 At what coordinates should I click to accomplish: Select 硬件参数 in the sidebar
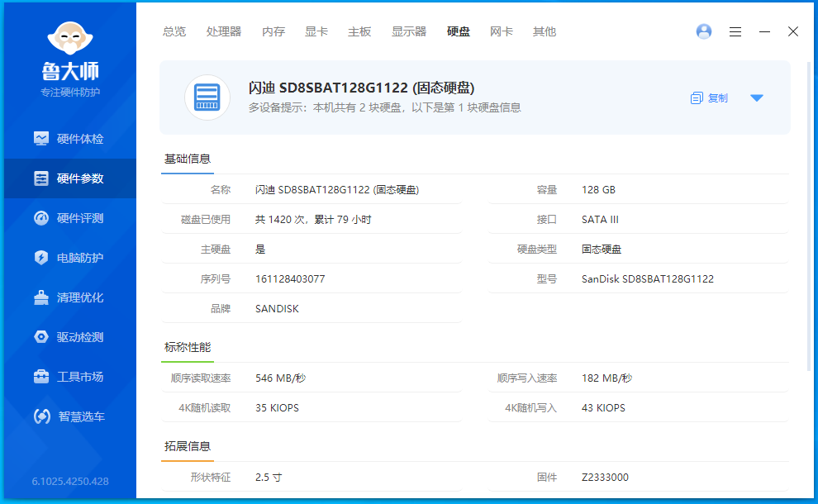tap(70, 178)
